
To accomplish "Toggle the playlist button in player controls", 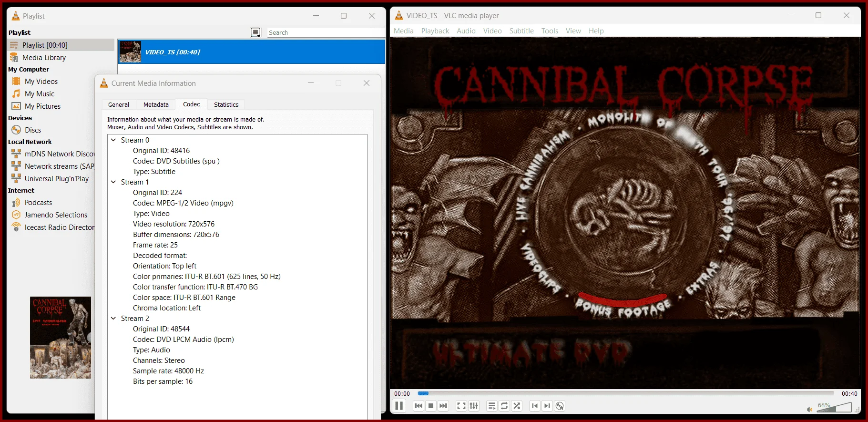I will tap(492, 406).
